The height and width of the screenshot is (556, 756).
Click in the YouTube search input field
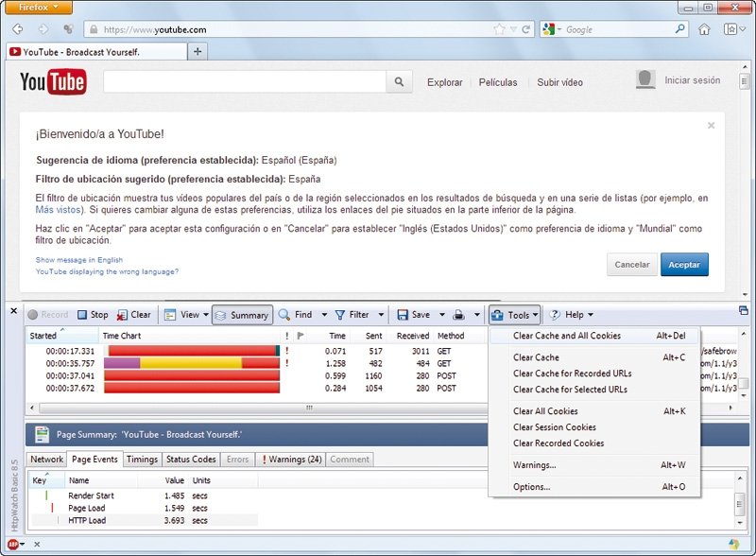[245, 82]
